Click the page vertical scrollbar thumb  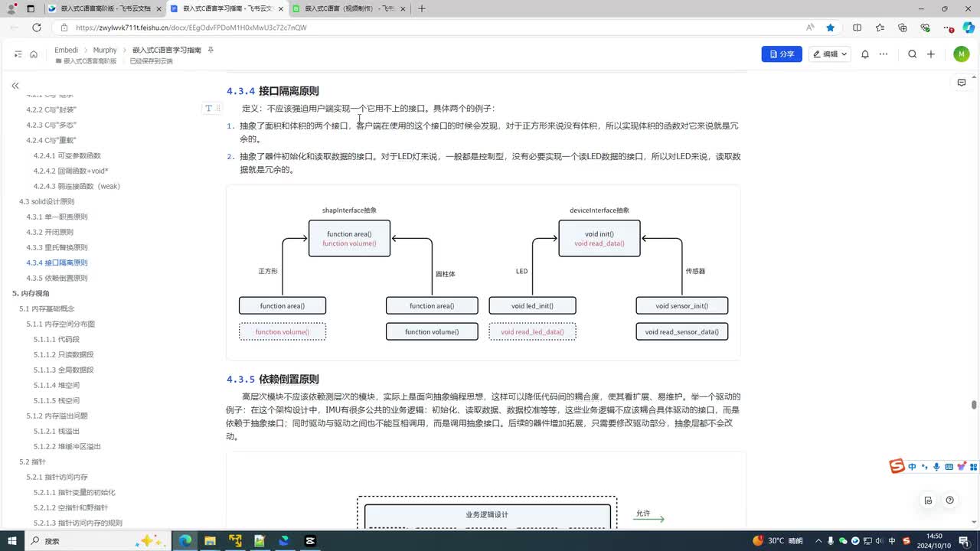(x=975, y=405)
